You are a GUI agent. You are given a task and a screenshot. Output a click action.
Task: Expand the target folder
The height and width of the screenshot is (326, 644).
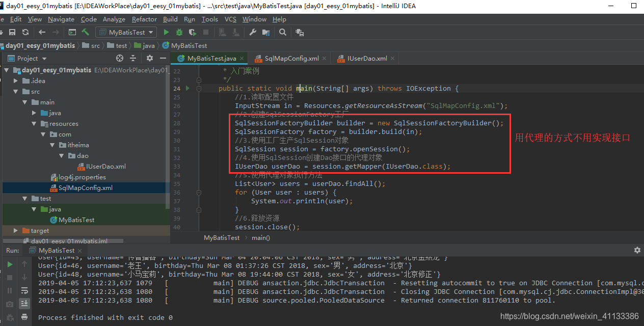(x=16, y=231)
